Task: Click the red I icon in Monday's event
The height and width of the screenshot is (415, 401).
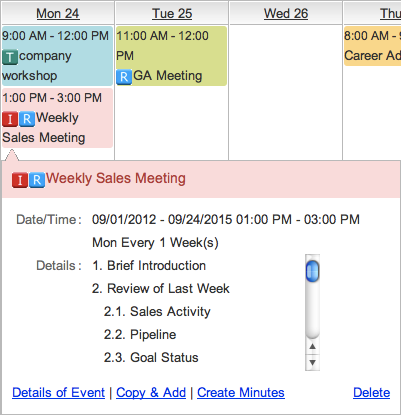Action: click(10, 119)
